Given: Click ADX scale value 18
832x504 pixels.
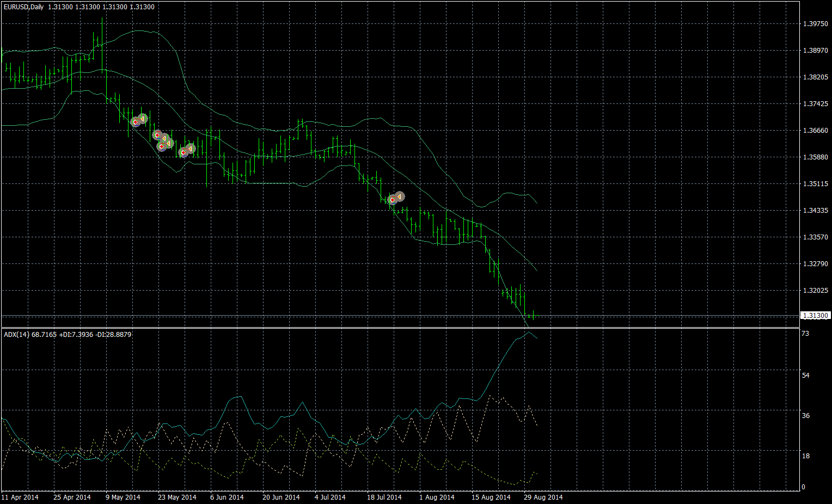Looking at the screenshot, I should (805, 456).
